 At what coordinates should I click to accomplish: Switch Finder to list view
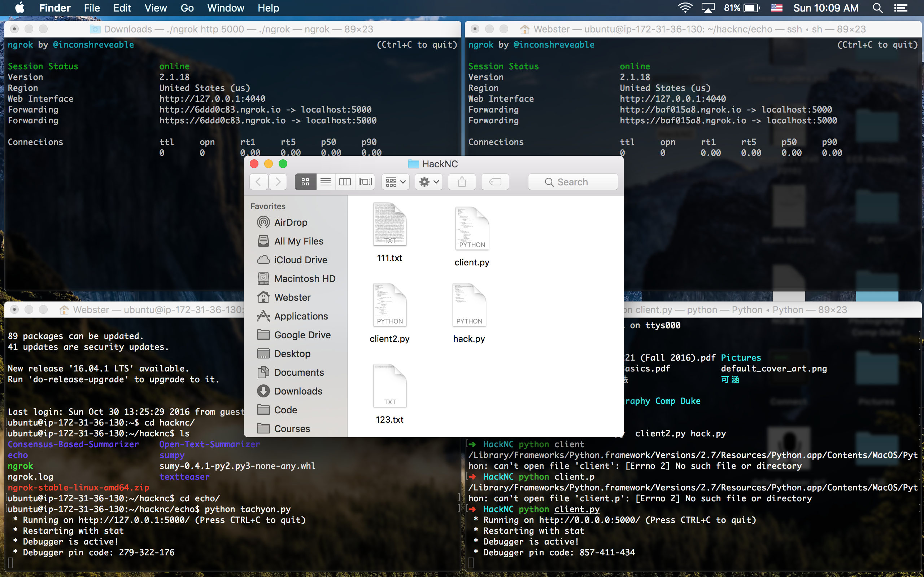click(325, 182)
